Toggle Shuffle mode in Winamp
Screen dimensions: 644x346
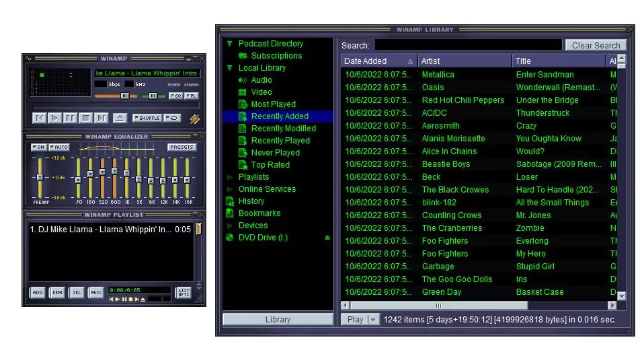point(147,118)
